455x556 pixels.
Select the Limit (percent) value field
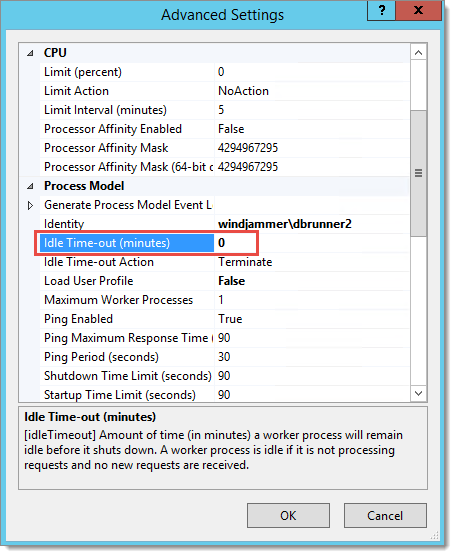[312, 72]
